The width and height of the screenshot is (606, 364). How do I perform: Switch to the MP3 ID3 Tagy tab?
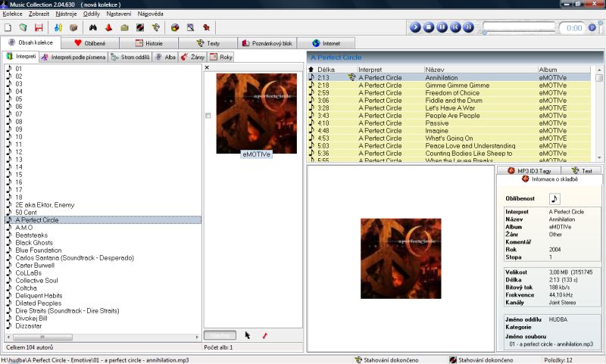(x=529, y=170)
